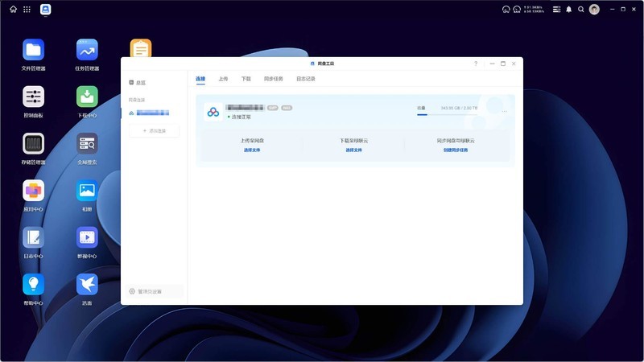Click 创建同步任务 link
Viewport: 644px width, 362px height.
click(456, 150)
